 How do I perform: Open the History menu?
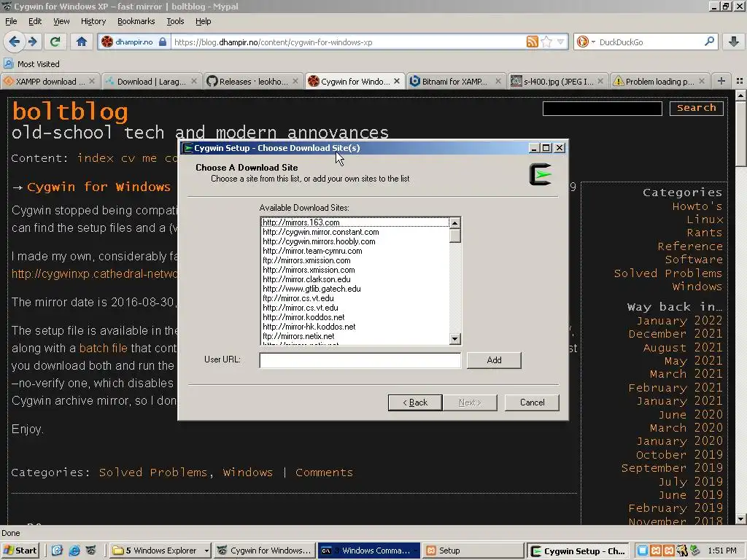pyautogui.click(x=93, y=21)
